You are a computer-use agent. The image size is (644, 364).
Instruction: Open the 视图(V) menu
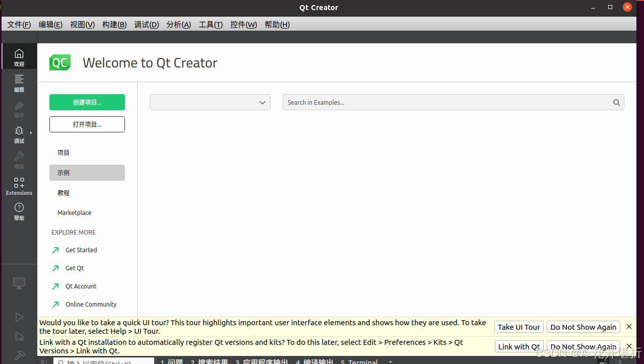[x=82, y=25]
